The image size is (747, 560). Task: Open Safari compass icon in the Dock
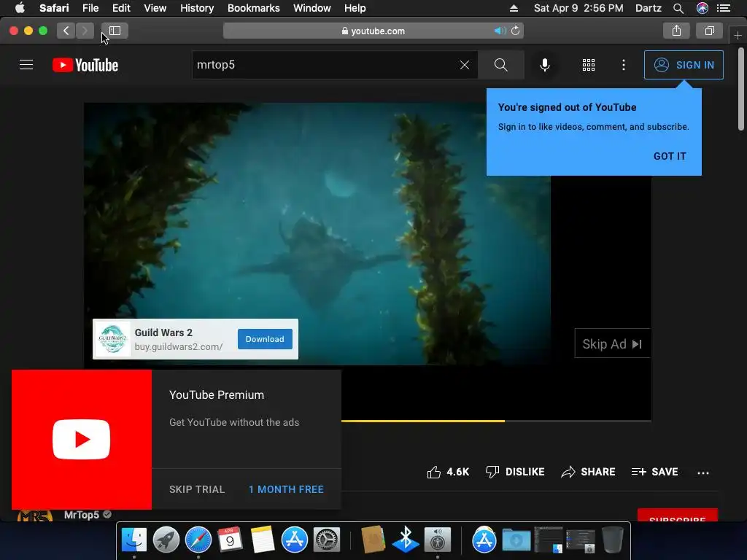point(198,540)
